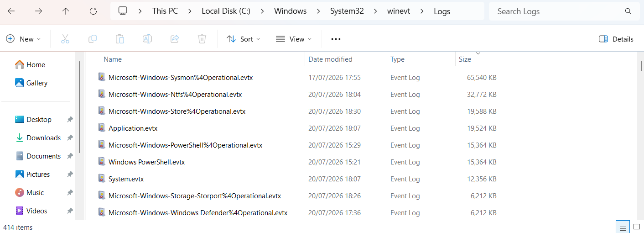This screenshot has width=644, height=233.
Task: Toggle the Details pane button
Action: 616,39
